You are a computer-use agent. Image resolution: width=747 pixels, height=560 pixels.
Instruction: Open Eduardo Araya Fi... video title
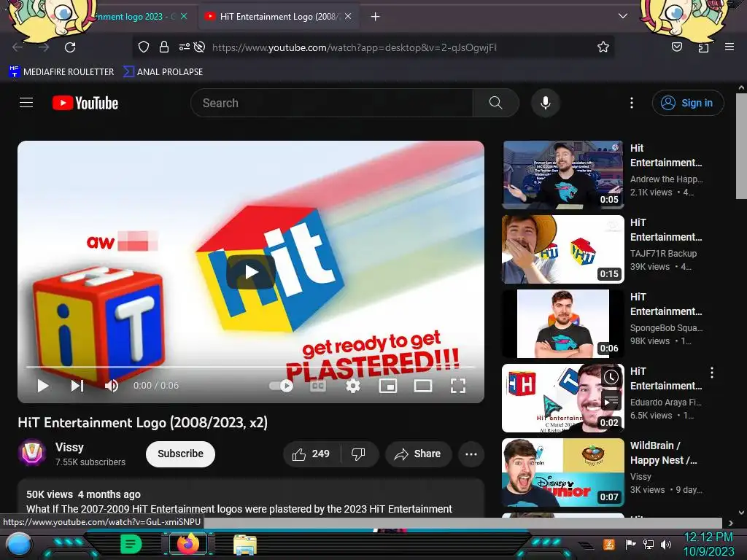(666, 378)
